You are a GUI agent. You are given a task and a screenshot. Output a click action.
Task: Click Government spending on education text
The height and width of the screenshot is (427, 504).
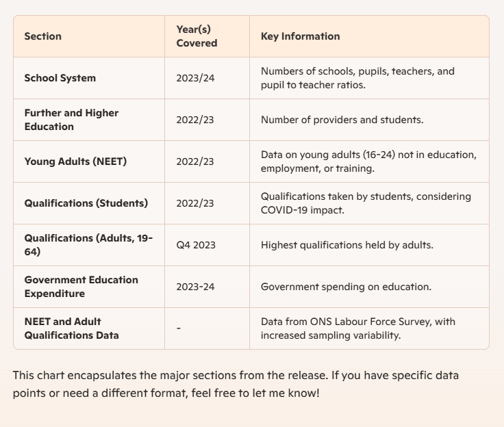[x=346, y=287]
